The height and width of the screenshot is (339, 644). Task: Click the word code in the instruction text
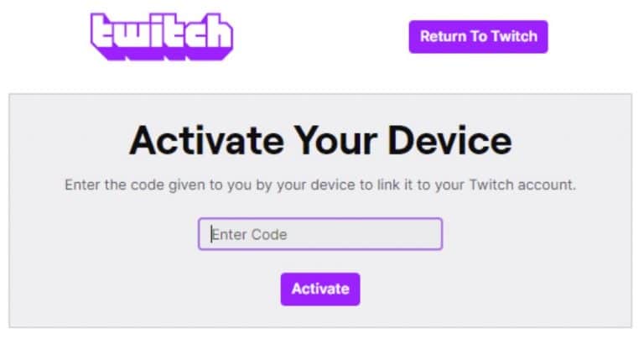click(x=148, y=185)
